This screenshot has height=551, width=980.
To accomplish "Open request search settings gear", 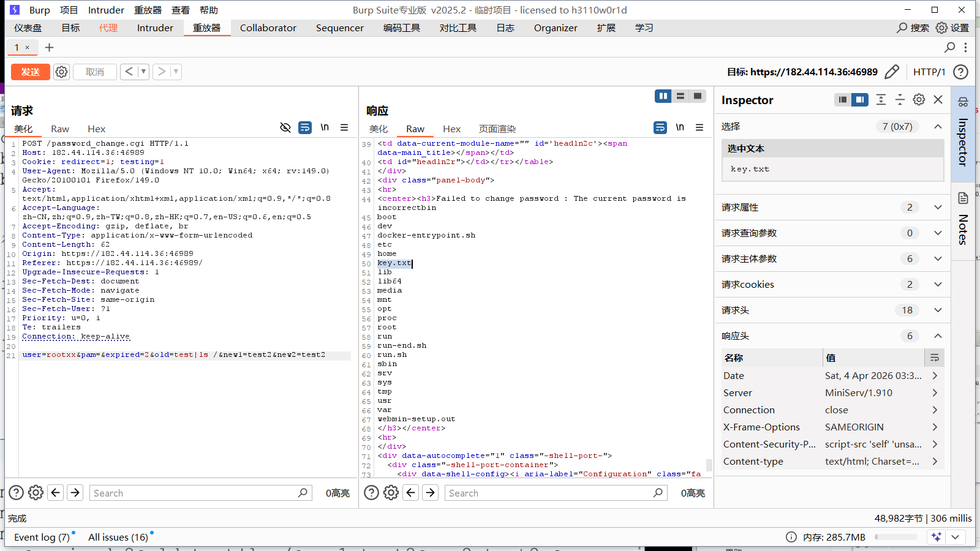I will (36, 492).
